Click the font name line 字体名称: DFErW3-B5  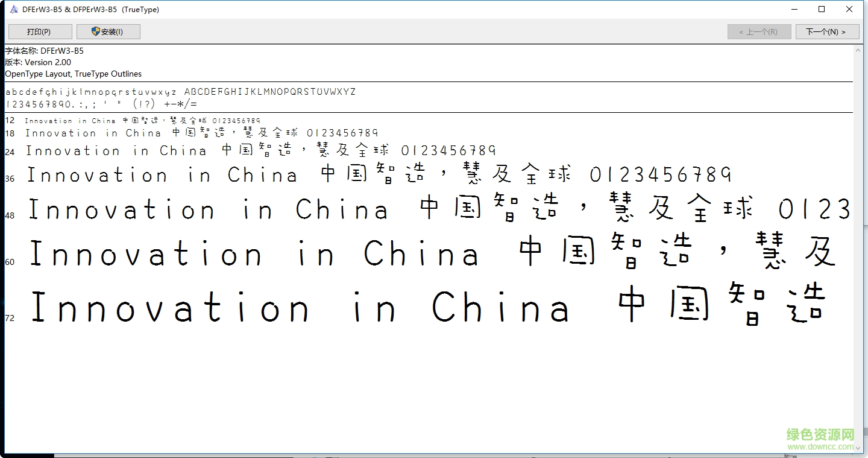click(x=45, y=51)
